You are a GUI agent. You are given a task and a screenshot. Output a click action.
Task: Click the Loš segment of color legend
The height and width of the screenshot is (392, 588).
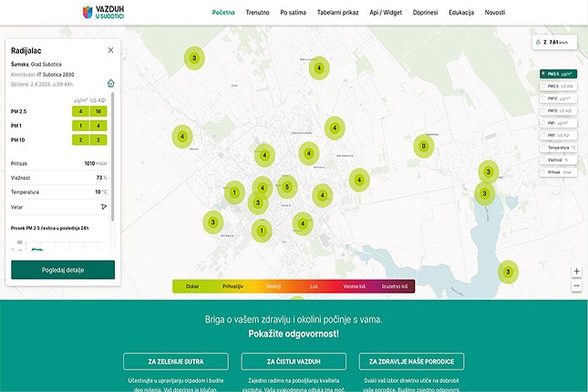[x=314, y=285]
